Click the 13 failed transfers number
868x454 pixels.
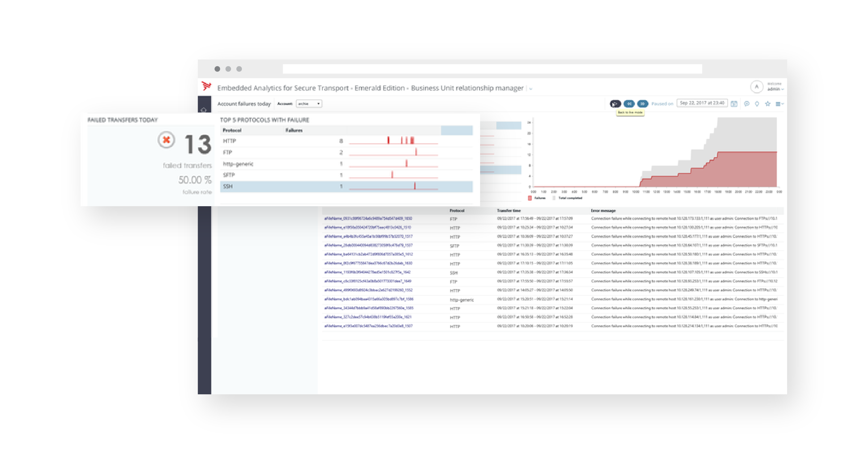click(198, 144)
